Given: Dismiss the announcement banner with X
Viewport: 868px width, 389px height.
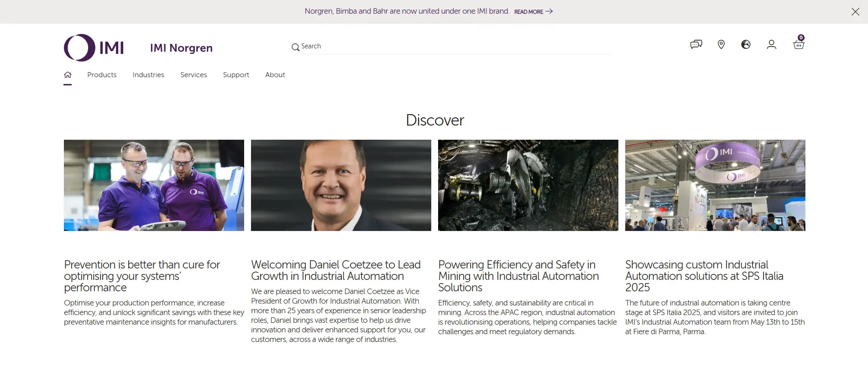Looking at the screenshot, I should [x=855, y=12].
